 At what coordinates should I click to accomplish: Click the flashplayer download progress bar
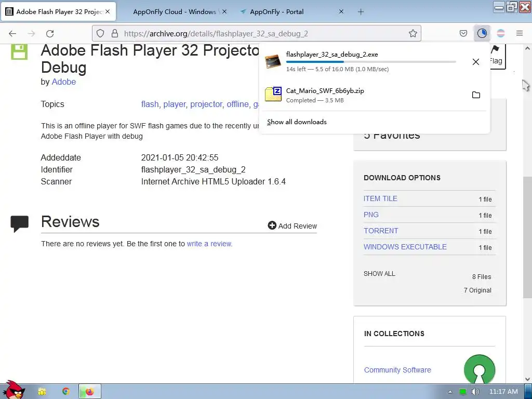(371, 62)
